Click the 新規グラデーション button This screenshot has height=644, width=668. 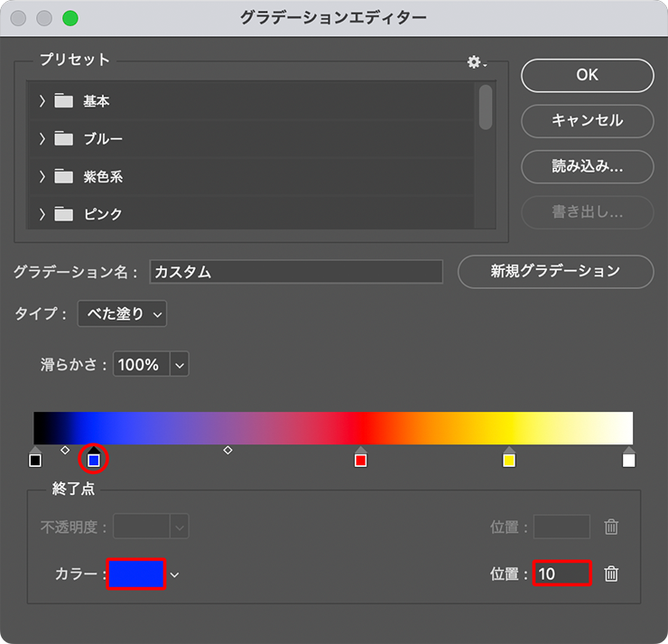(555, 271)
